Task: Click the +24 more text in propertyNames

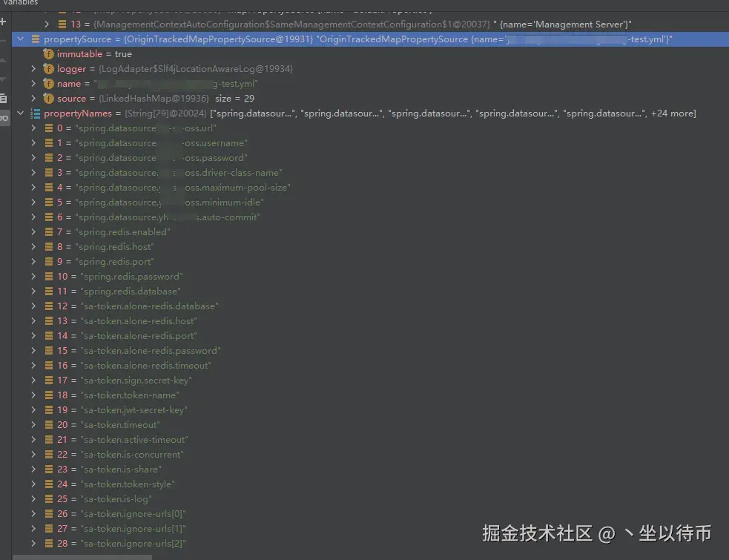Action: [x=672, y=113]
